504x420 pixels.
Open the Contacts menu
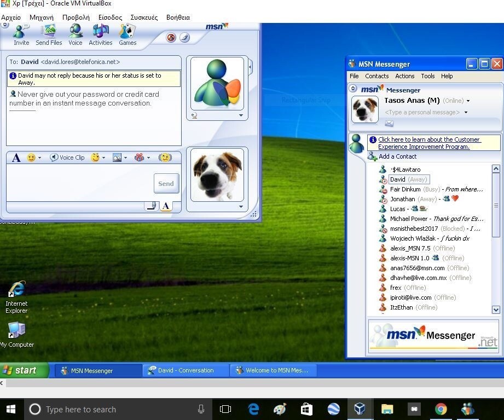pyautogui.click(x=376, y=76)
